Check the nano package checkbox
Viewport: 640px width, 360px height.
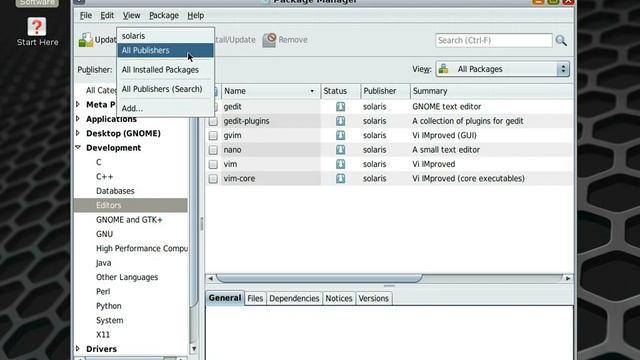(x=213, y=150)
